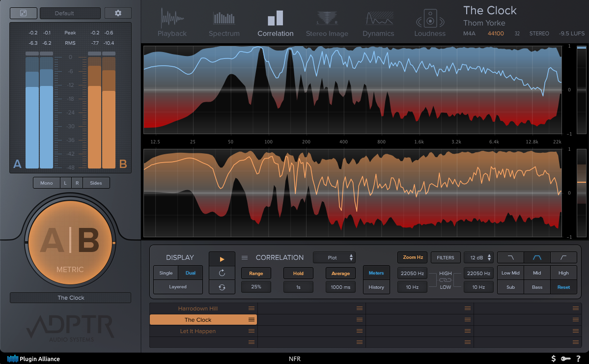Open the settings gear

118,13
